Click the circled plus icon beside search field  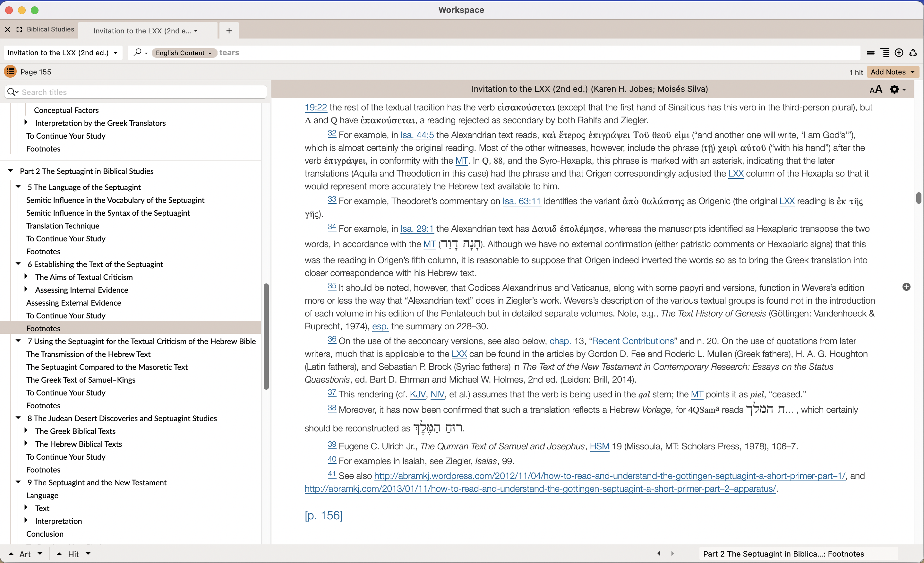(x=899, y=53)
